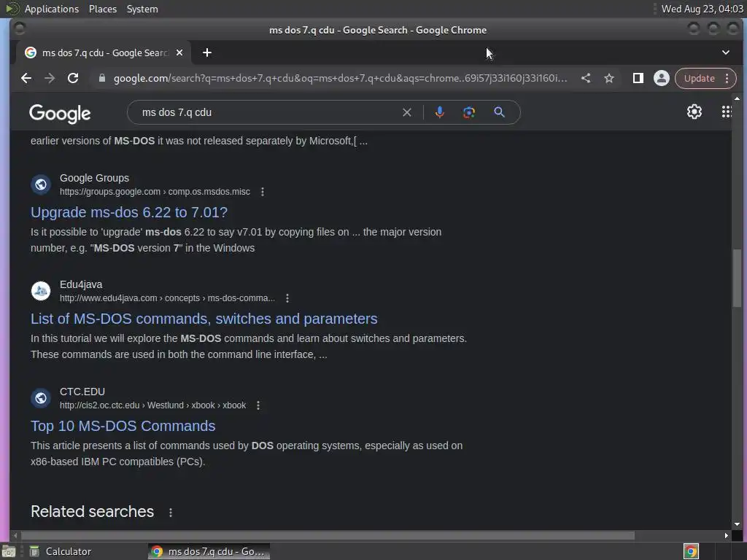This screenshot has width=747, height=560.
Task: Open the Google apps grid
Action: coord(726,112)
